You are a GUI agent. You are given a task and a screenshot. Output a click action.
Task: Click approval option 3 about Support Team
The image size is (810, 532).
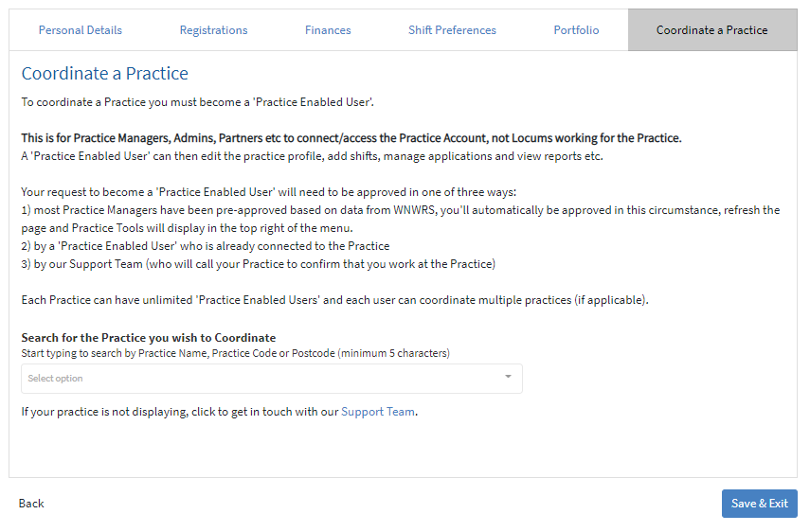259,264
